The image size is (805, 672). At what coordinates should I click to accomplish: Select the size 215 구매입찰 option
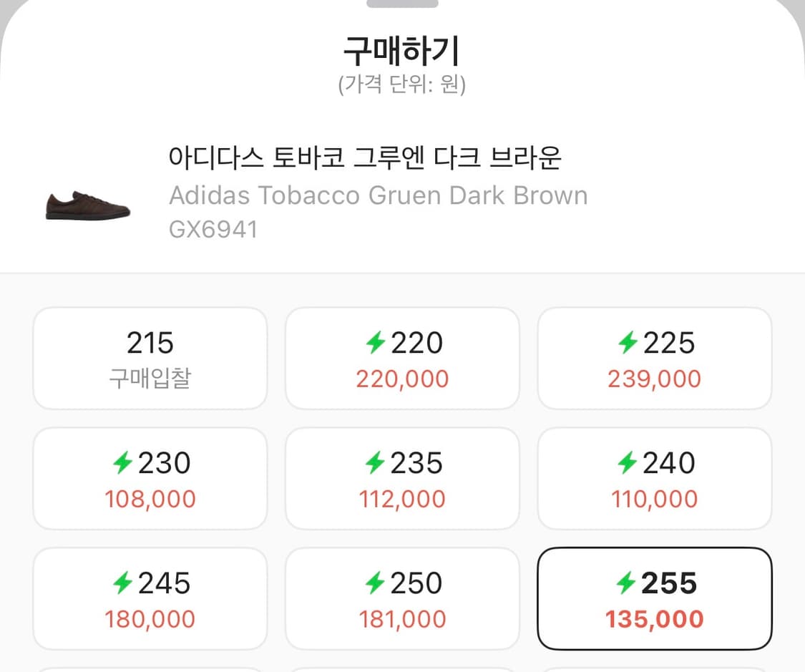149,358
